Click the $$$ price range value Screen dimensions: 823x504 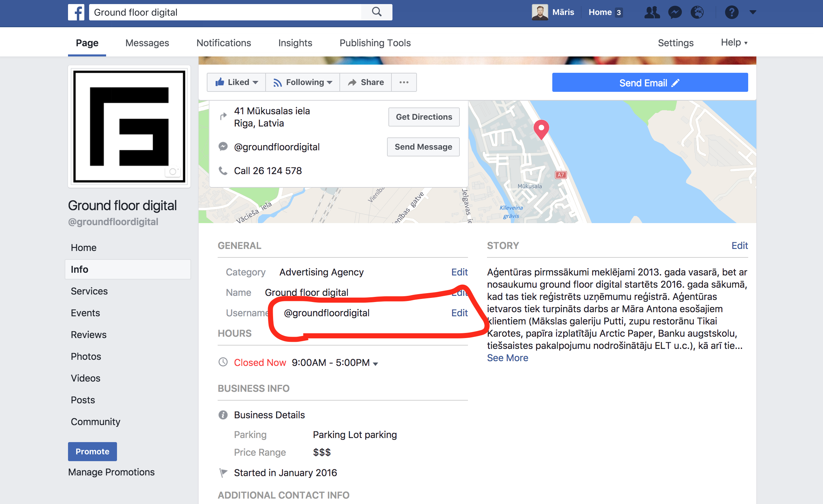click(x=322, y=452)
